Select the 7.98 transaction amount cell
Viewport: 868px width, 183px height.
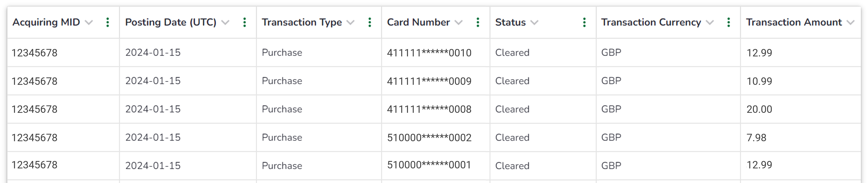(757, 138)
